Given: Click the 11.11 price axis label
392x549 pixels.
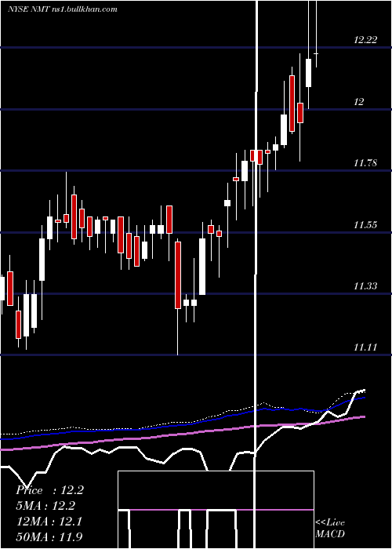Looking at the screenshot, I should click(365, 347).
